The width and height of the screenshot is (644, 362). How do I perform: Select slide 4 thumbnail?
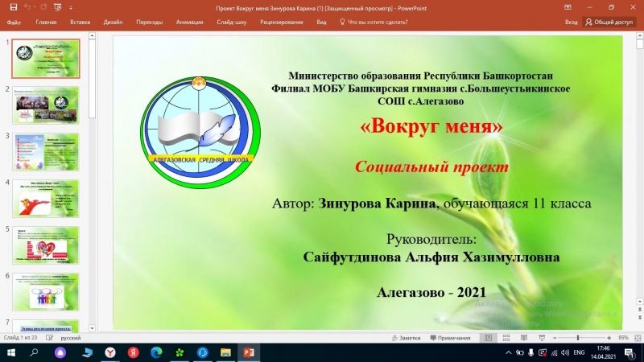click(46, 199)
